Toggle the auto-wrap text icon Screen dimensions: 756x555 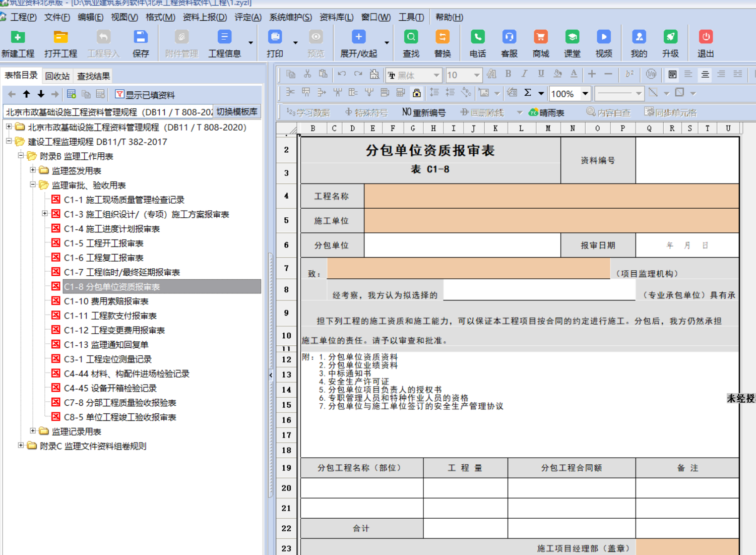[672, 74]
